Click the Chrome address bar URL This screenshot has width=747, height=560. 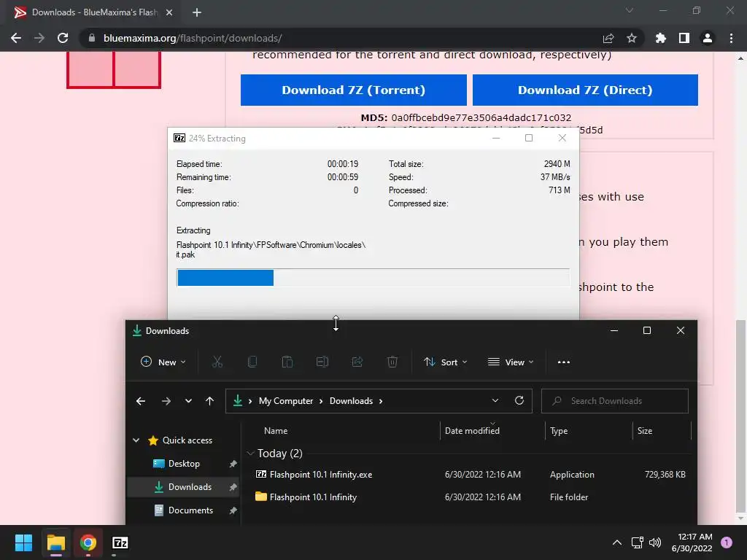pyautogui.click(x=193, y=38)
